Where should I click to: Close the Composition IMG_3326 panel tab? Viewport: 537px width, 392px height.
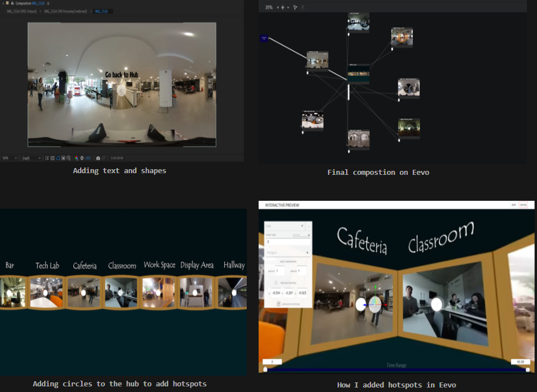(x=3, y=3)
